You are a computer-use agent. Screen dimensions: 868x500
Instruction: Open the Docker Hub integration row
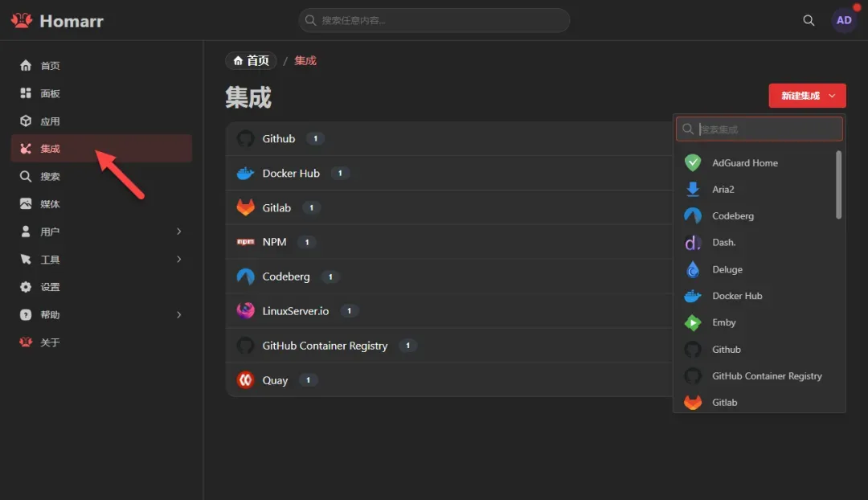tap(449, 174)
